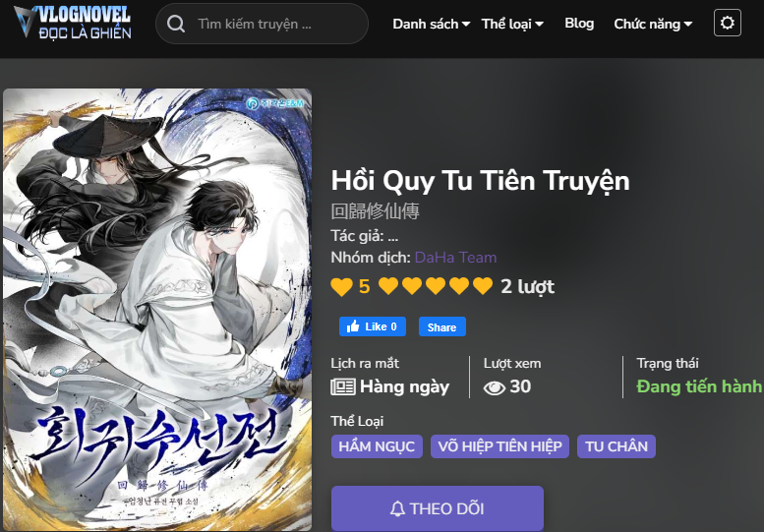Focus the Tìm kiếm truyện search field

(263, 24)
